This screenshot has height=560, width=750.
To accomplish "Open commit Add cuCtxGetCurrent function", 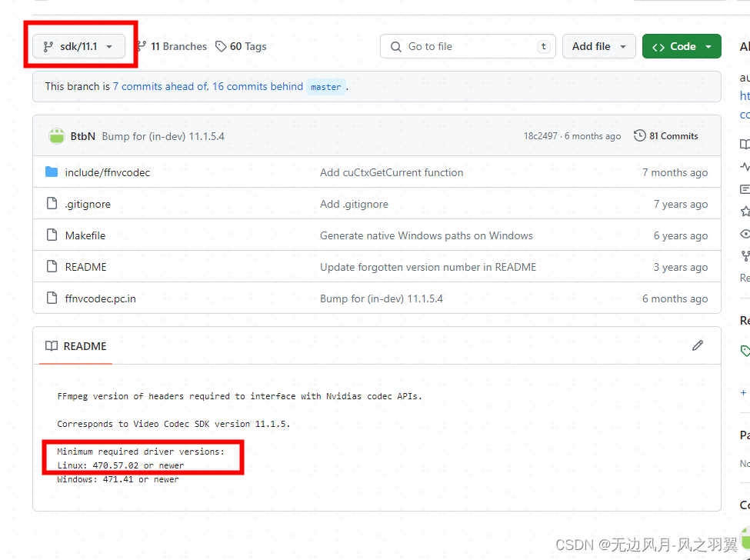I will [x=392, y=172].
